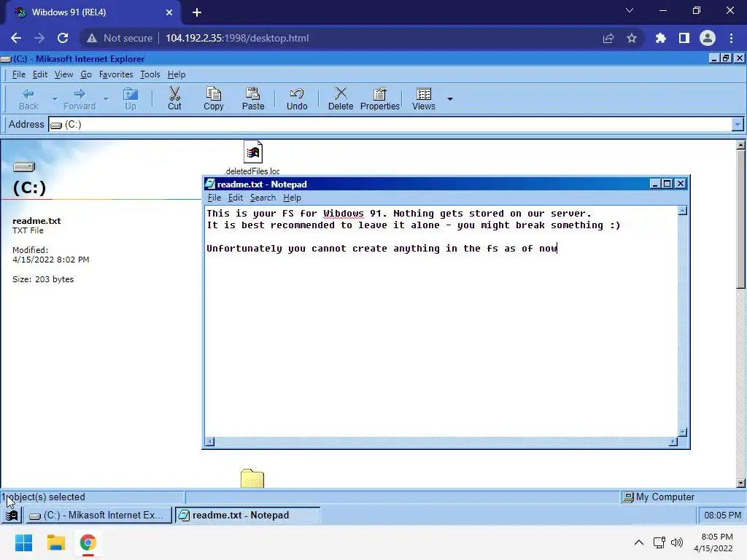This screenshot has height=560, width=747.
Task: Click the Windows clock and date
Action: pos(713,542)
